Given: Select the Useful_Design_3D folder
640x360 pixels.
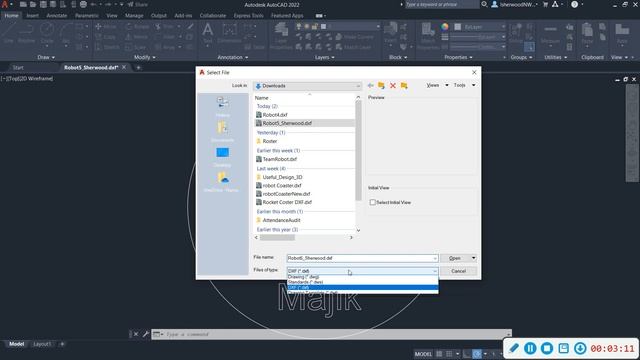Looking at the screenshot, I should [x=282, y=177].
